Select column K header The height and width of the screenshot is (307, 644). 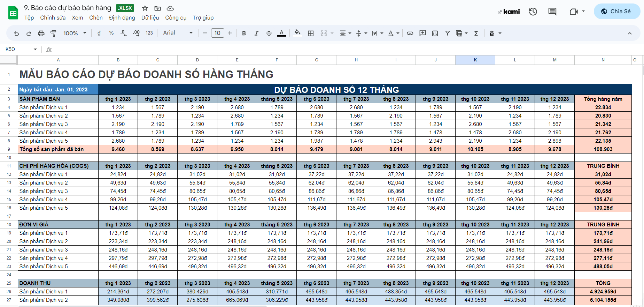click(475, 60)
